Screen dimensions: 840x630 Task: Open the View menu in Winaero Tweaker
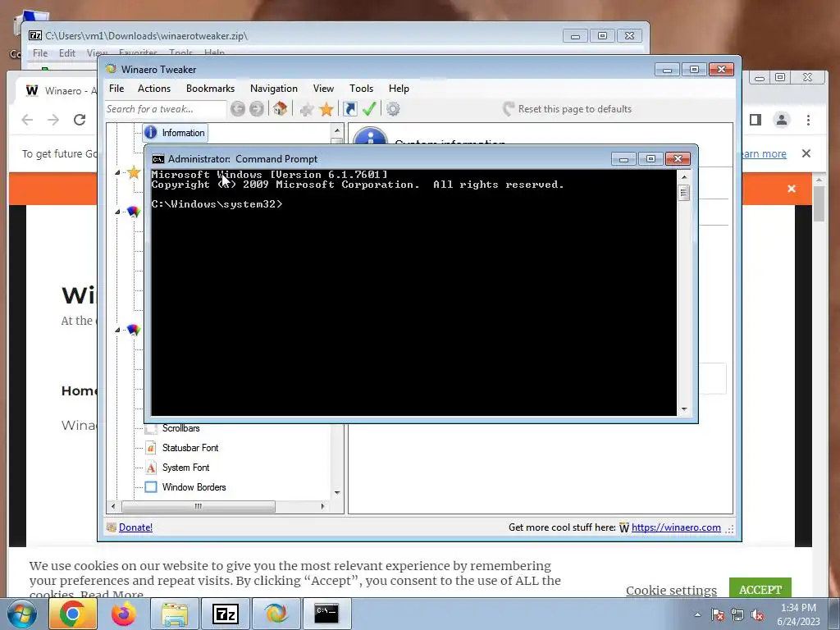click(323, 89)
